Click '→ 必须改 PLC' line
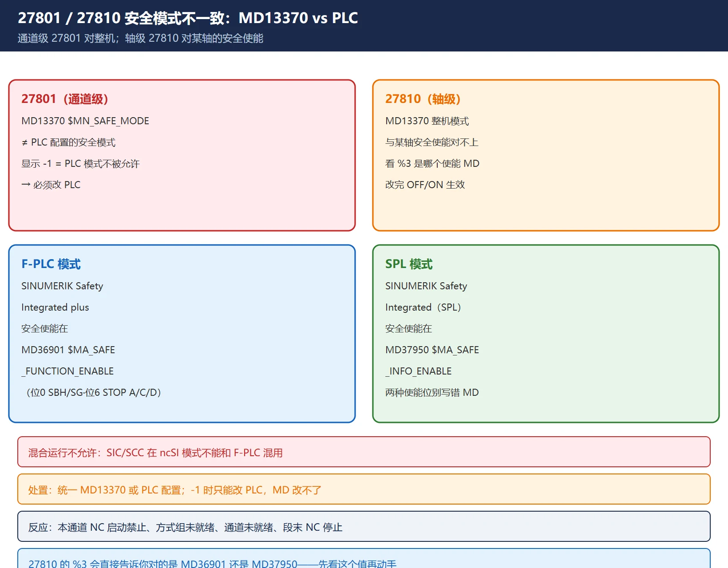The height and width of the screenshot is (568, 728). [x=51, y=185]
